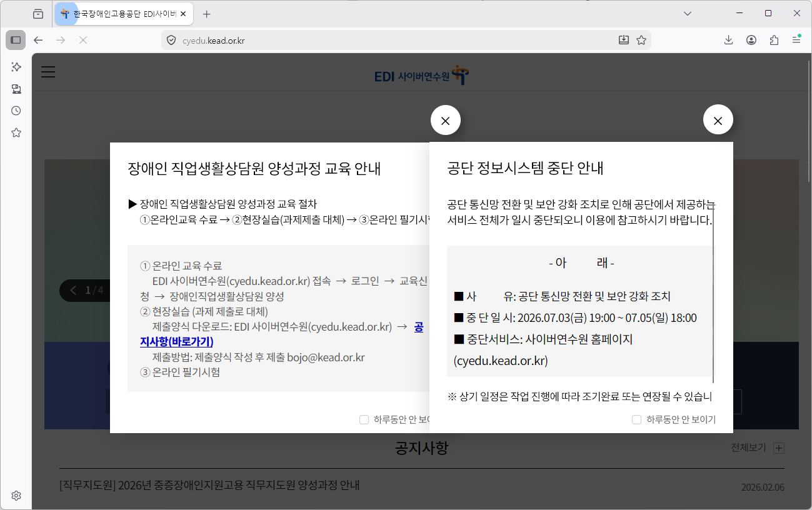Check 하루동안 안 보이기 in system shutdown popup
Screen dimensions: 812x510
636,419
